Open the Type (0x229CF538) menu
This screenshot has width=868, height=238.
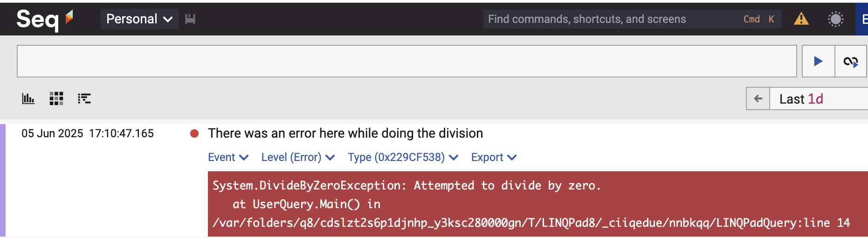[x=403, y=157]
